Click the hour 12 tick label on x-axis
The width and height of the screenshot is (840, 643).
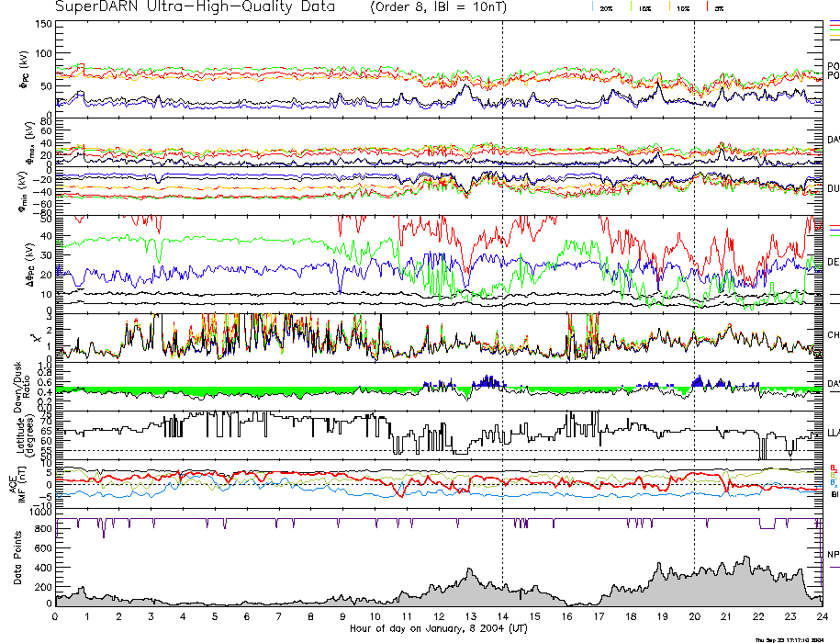pyautogui.click(x=438, y=618)
